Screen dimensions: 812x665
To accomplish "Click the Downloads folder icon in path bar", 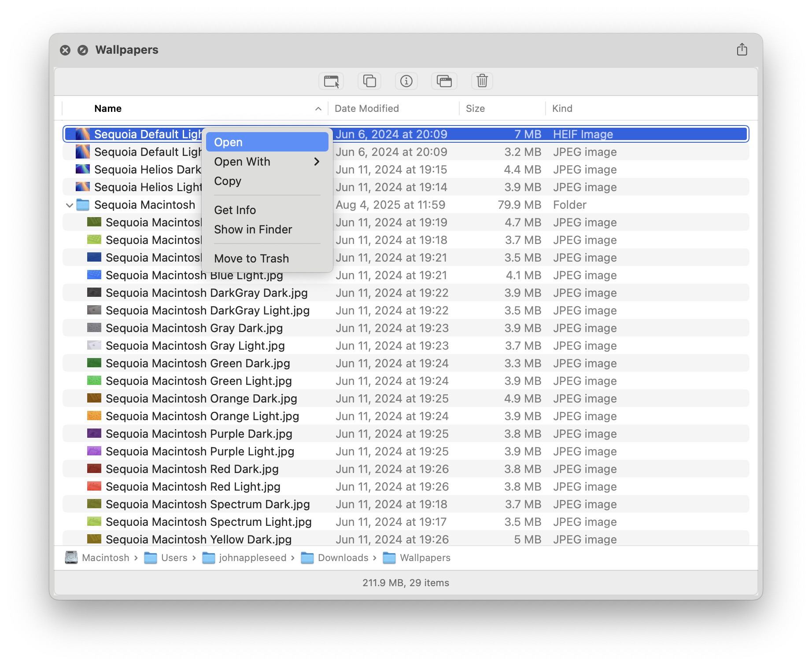I will click(x=308, y=558).
